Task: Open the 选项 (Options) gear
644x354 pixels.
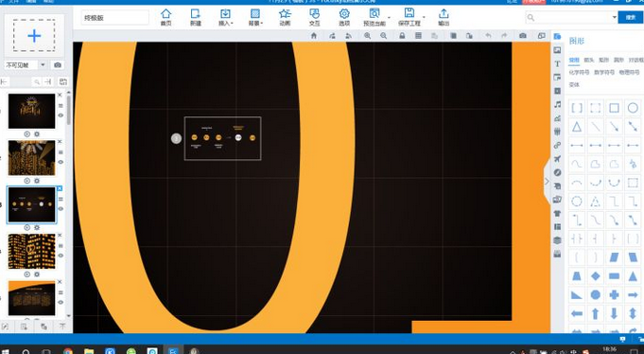Action: point(344,17)
